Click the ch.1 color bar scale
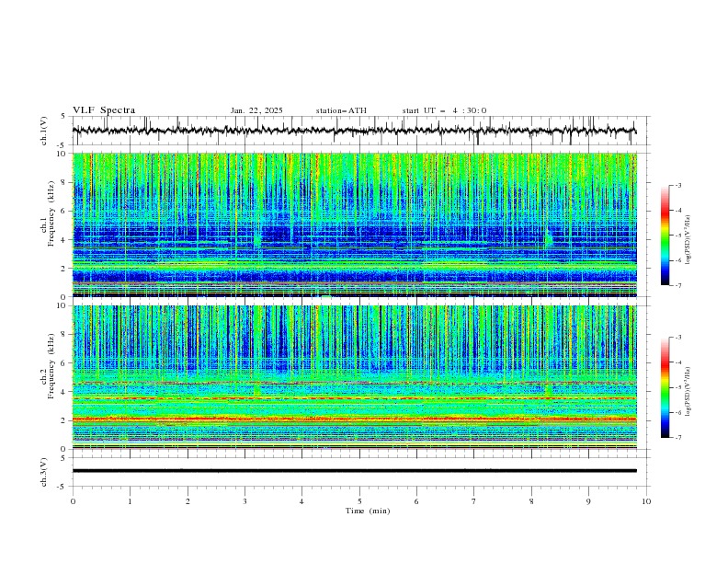The image size is (728, 563). coord(665,236)
